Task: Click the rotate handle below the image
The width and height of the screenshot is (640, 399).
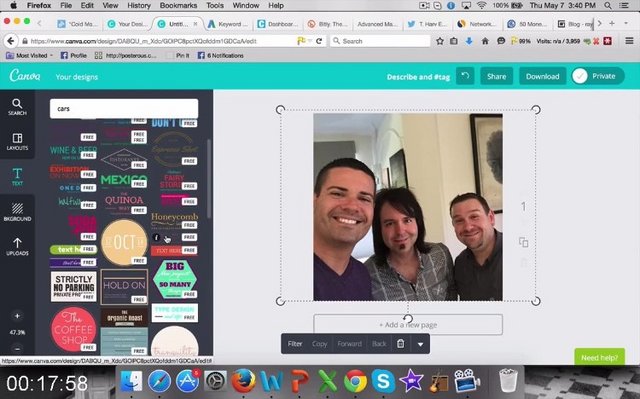Action: click(407, 318)
